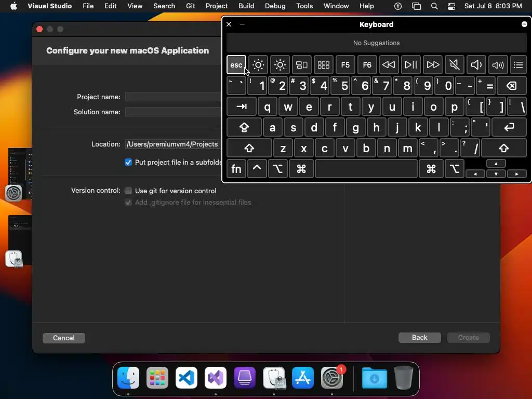
Task: Open the Tools menu
Action: click(x=304, y=6)
